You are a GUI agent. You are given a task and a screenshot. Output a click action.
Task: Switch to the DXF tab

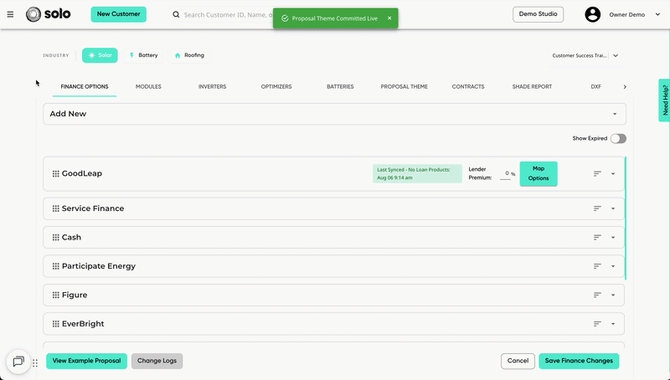(x=596, y=87)
